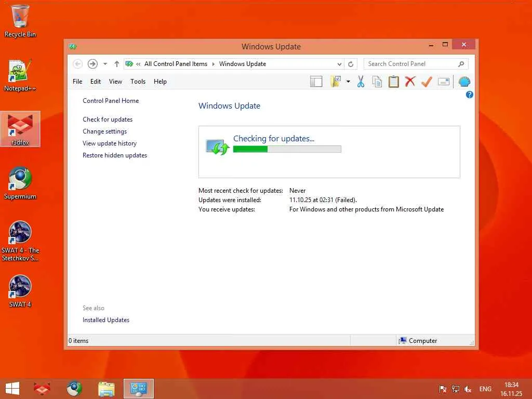Click the green update progress bar
The height and width of the screenshot is (399, 532).
[x=287, y=149]
